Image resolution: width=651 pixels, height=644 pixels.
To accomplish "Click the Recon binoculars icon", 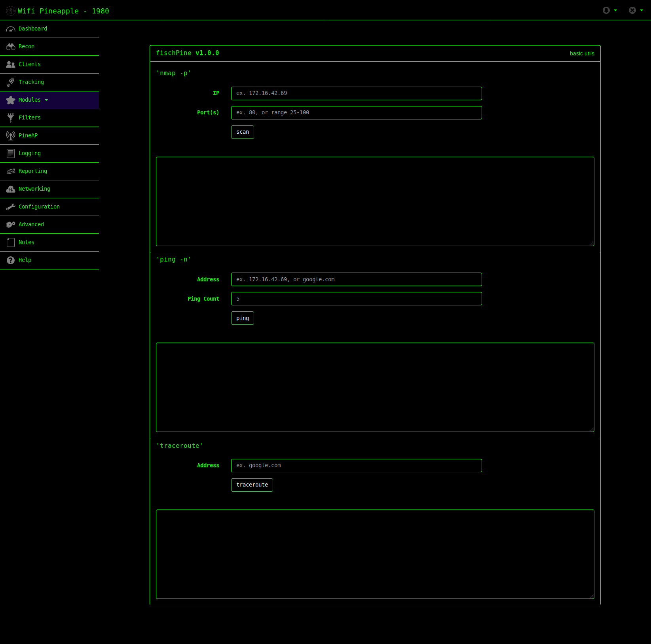I will pos(11,47).
